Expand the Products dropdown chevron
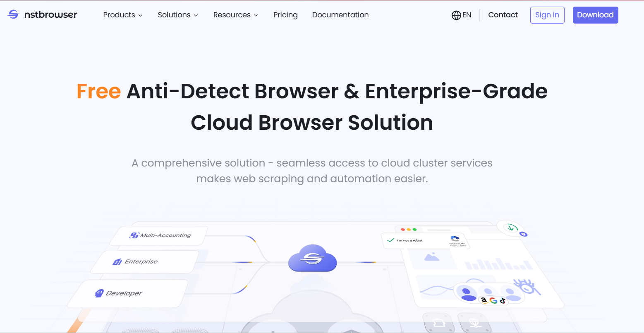This screenshot has width=644, height=333. point(140,15)
